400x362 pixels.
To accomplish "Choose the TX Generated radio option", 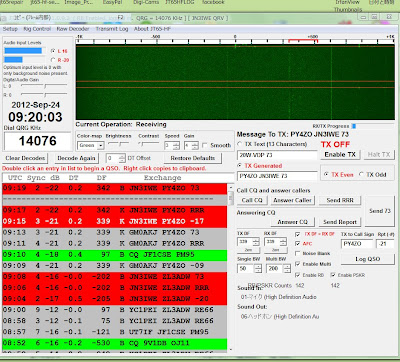I will point(240,165).
